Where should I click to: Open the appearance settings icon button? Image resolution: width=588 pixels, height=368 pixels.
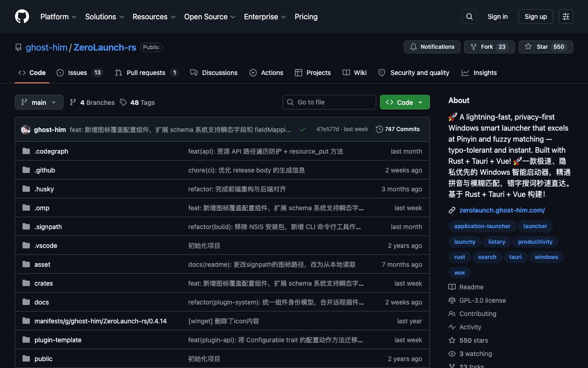point(566,17)
